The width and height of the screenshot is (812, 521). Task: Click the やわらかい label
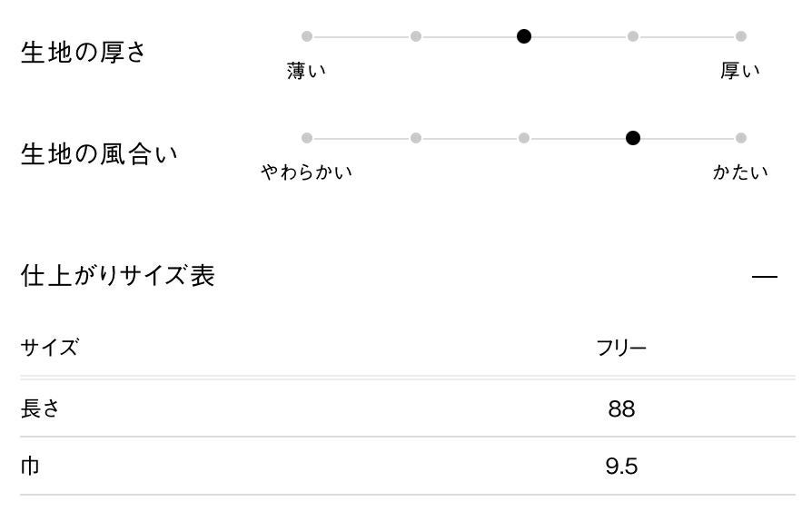point(306,172)
